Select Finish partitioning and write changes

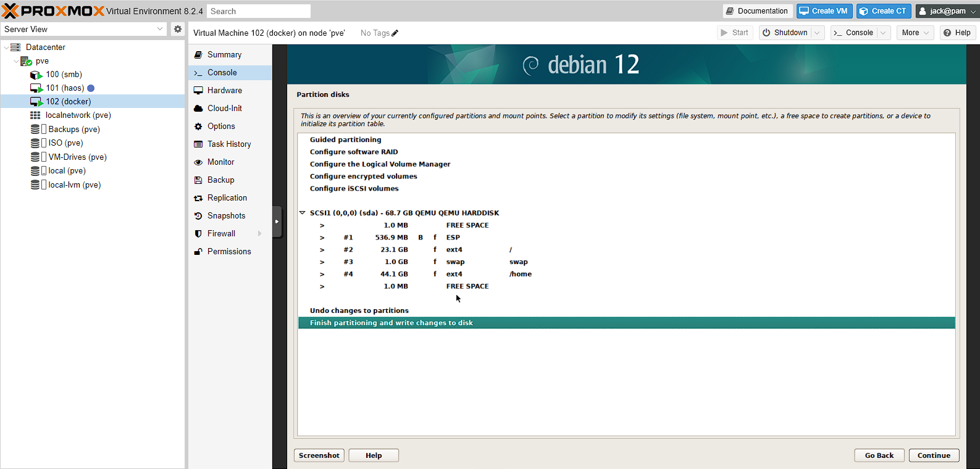click(x=626, y=323)
